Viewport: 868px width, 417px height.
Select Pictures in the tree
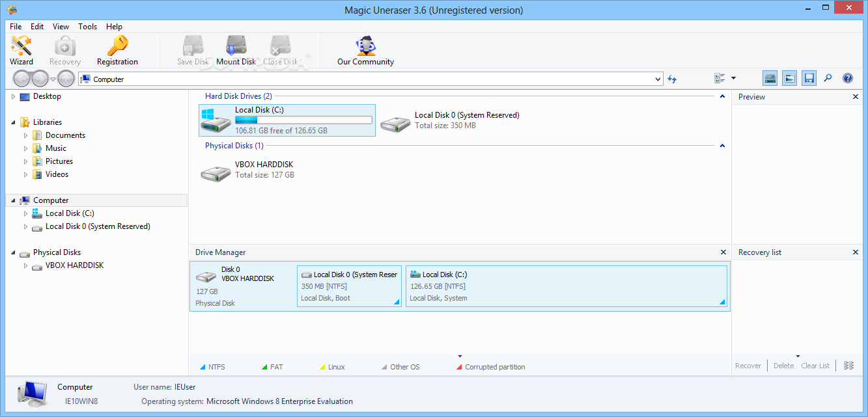pos(59,161)
